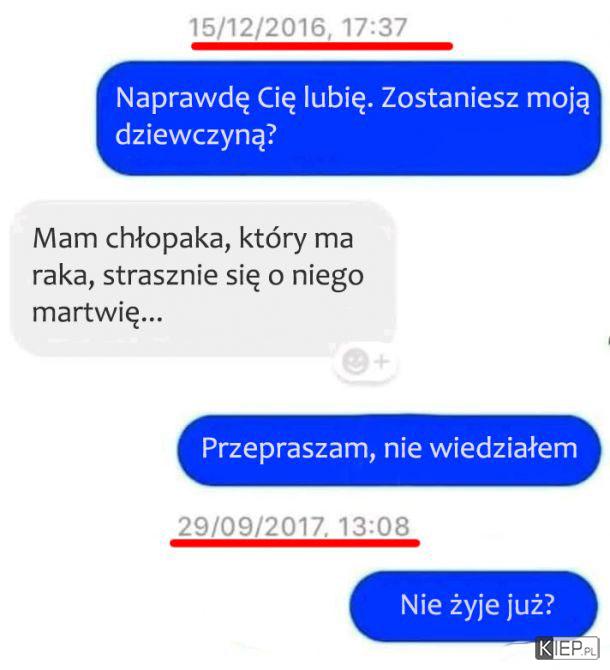Click the word 'Przepraszam,' in blue bubble
This screenshot has height=670, width=610.
tap(288, 450)
